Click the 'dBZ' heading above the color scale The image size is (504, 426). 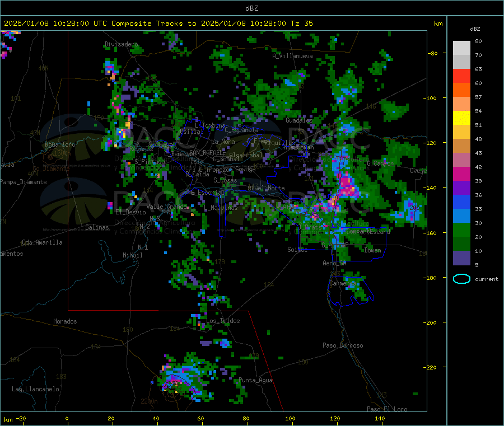(x=475, y=29)
